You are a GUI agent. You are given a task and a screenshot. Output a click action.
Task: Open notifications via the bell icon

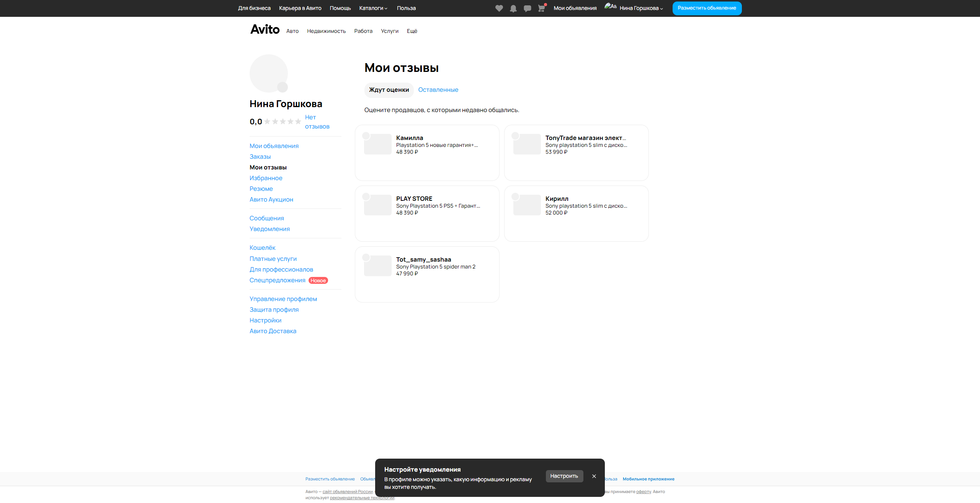(x=513, y=8)
